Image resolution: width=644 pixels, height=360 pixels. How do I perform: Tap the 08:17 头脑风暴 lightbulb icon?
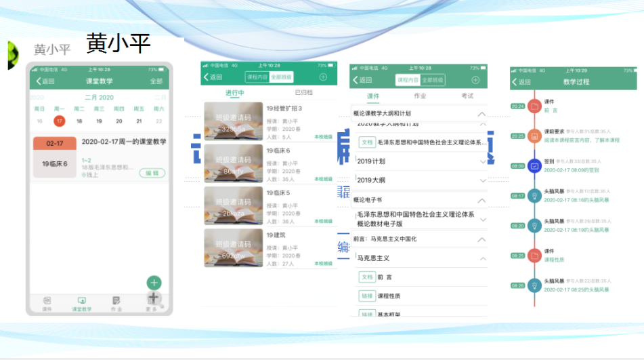click(534, 195)
